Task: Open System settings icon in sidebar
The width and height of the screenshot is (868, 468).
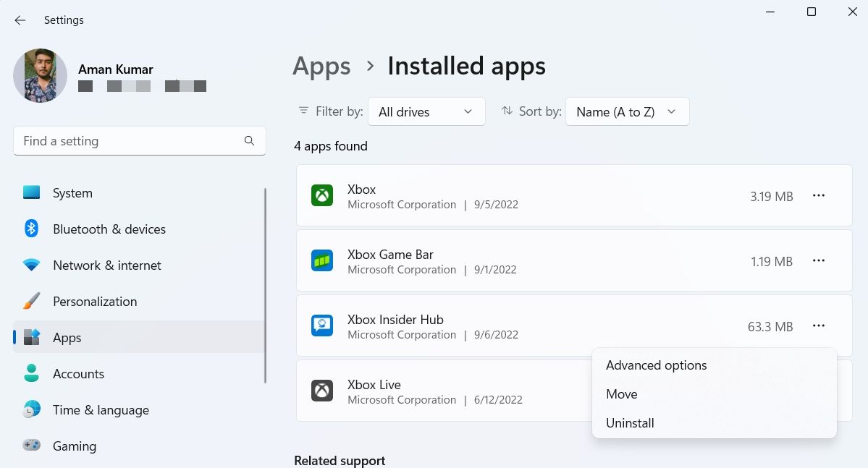Action: coord(32,192)
